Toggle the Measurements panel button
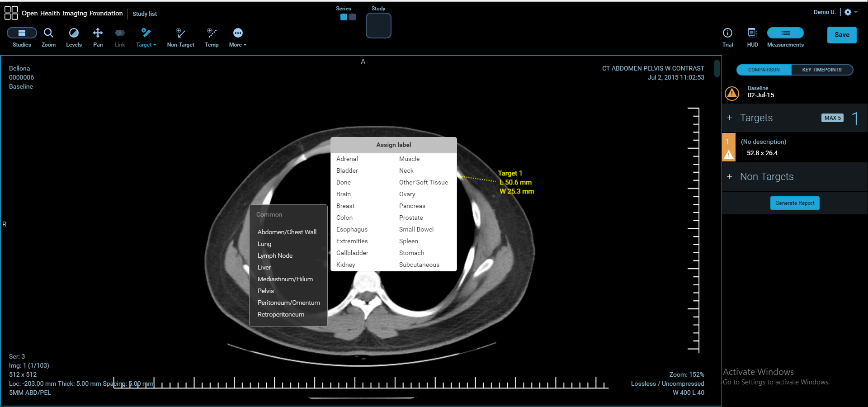Screen dimensions: 868x407 coord(785,33)
